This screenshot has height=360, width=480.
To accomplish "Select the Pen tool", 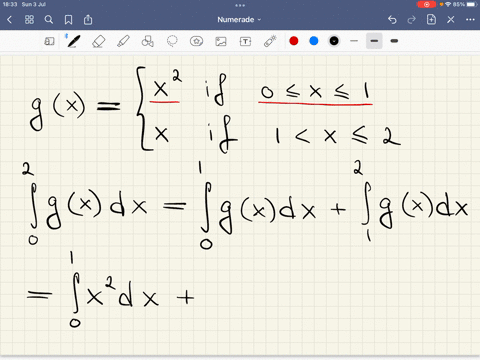I will click(x=73, y=41).
